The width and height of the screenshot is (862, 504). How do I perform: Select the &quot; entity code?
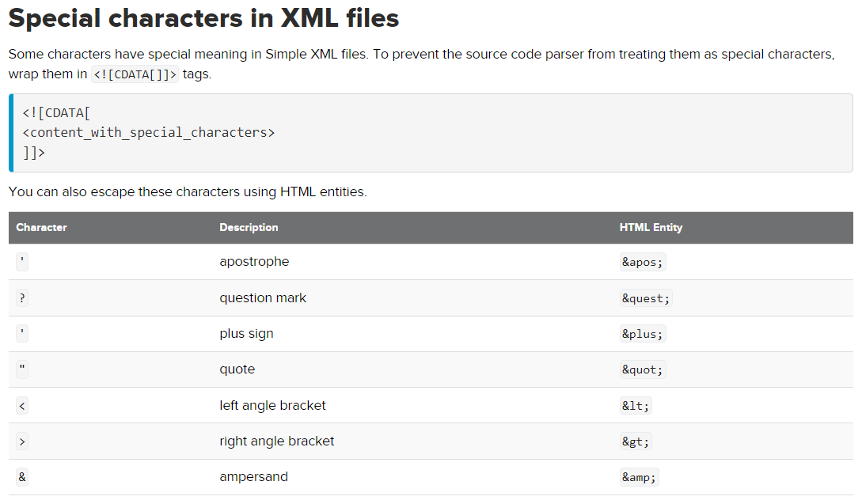[x=643, y=370]
